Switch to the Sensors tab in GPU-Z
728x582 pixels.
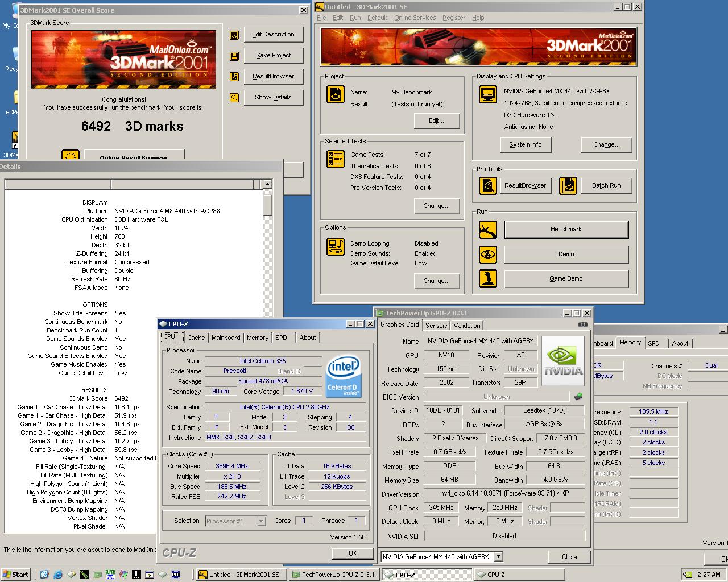[x=436, y=326]
